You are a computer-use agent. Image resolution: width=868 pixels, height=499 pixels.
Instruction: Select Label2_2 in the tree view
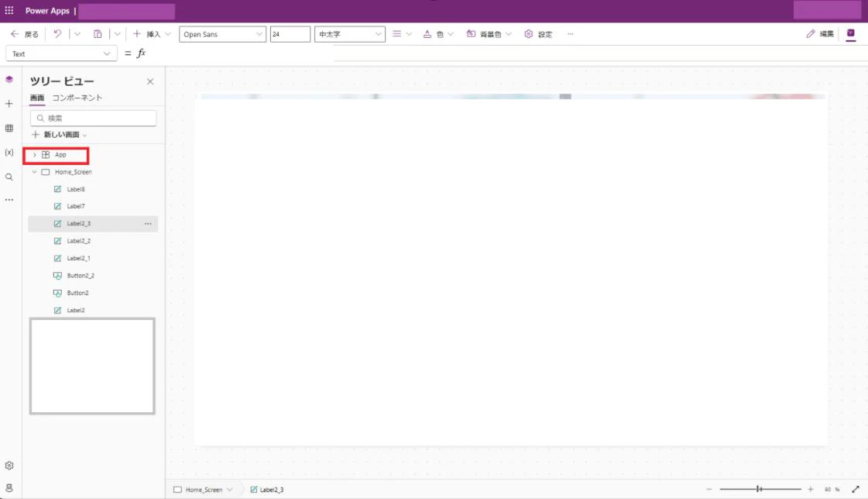(x=79, y=241)
